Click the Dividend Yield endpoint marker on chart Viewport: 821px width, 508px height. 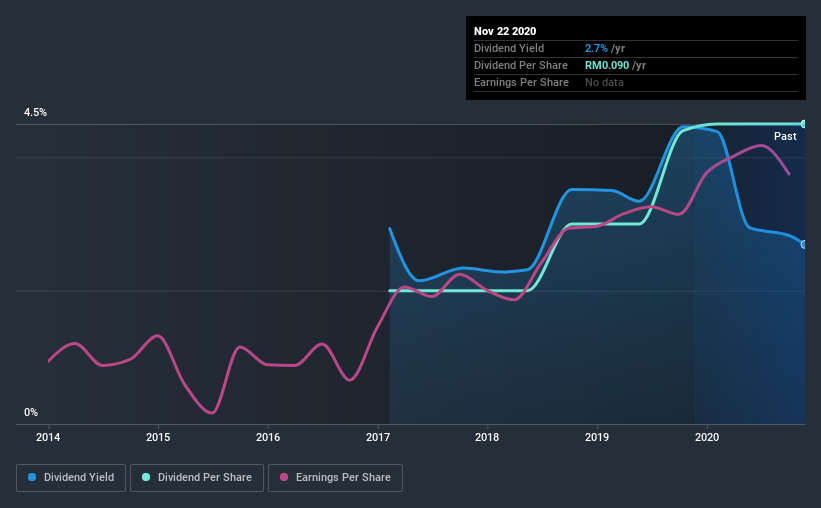[x=804, y=245]
